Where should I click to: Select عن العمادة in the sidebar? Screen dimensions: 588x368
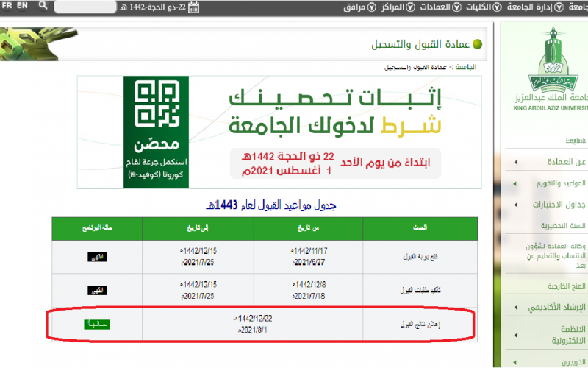click(566, 162)
